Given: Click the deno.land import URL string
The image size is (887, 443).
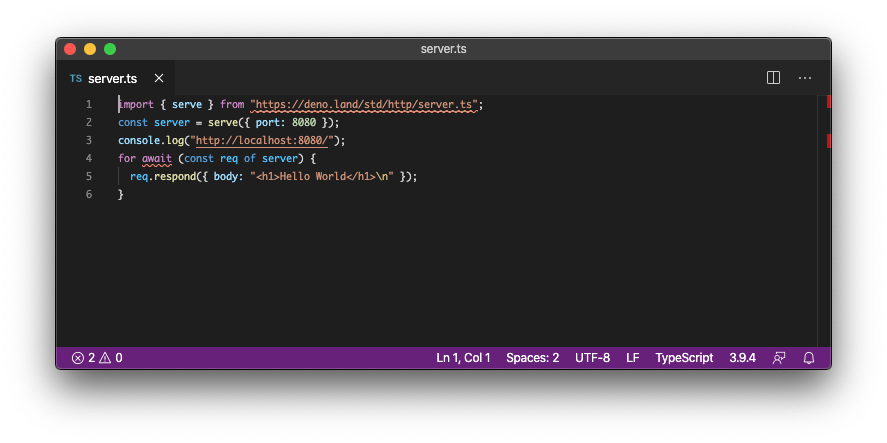Looking at the screenshot, I should tap(364, 105).
